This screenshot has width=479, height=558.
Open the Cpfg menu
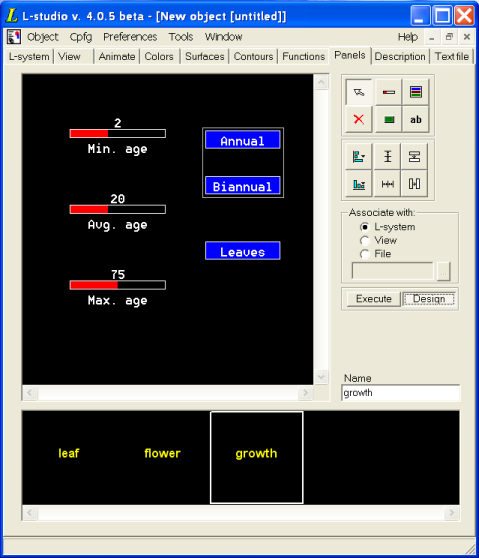81,37
